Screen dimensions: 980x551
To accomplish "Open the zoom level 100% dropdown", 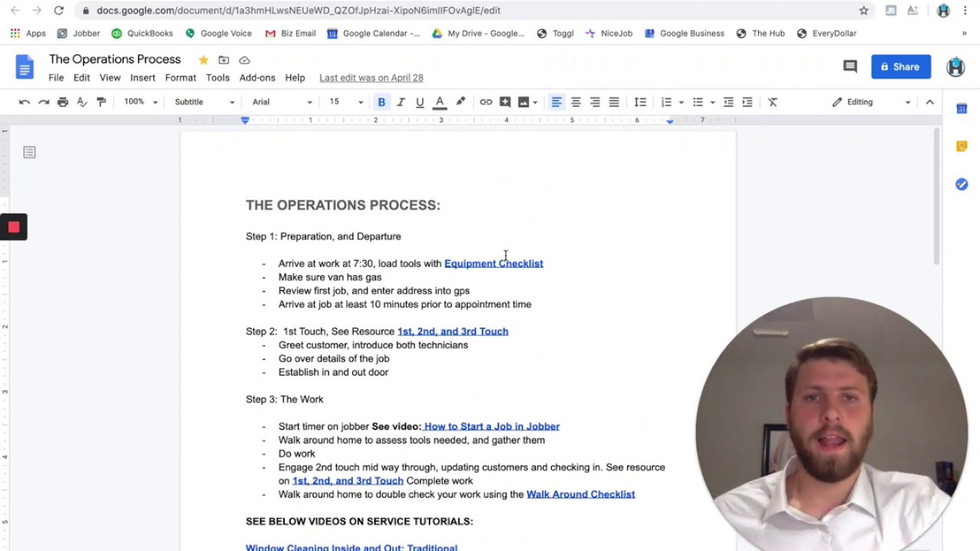I will [x=140, y=102].
